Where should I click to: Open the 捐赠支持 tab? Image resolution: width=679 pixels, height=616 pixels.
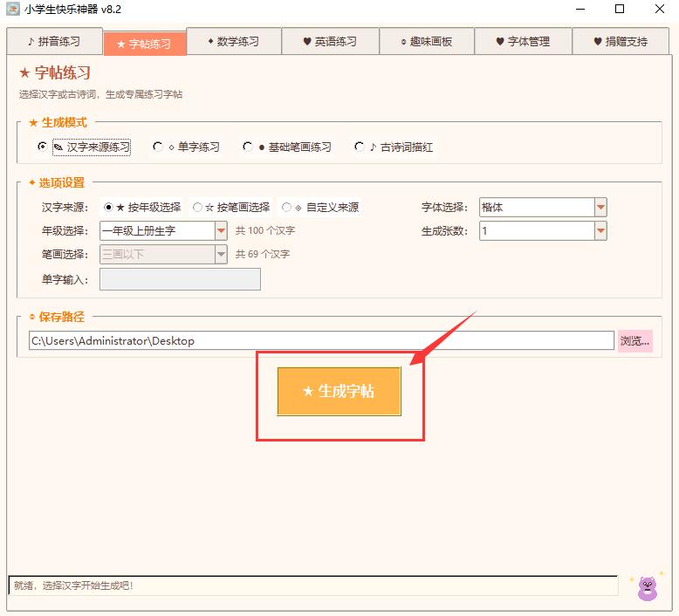(621, 42)
